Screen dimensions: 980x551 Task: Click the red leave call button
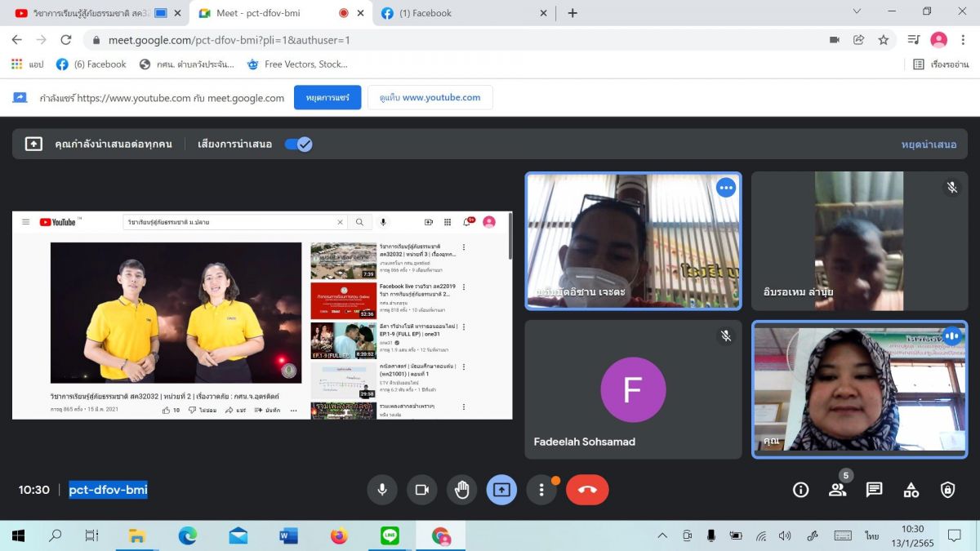click(x=587, y=490)
